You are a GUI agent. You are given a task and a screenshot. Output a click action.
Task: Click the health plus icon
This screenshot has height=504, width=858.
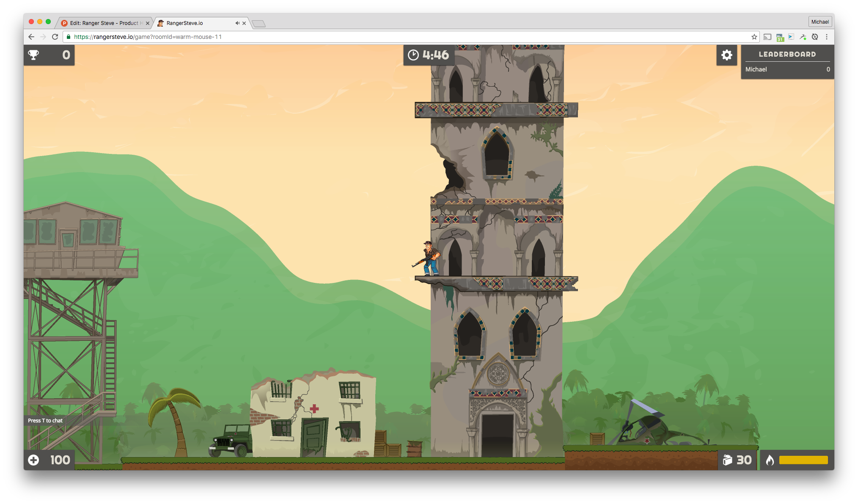33,460
